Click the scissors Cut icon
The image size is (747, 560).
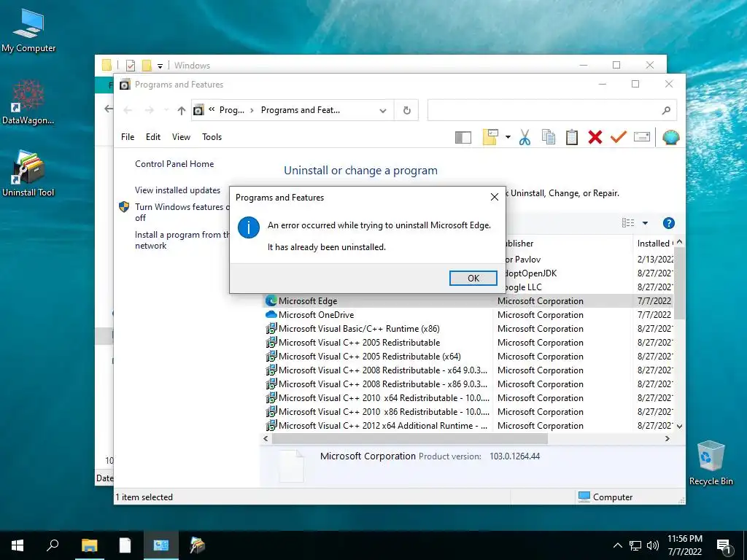pyautogui.click(x=525, y=137)
